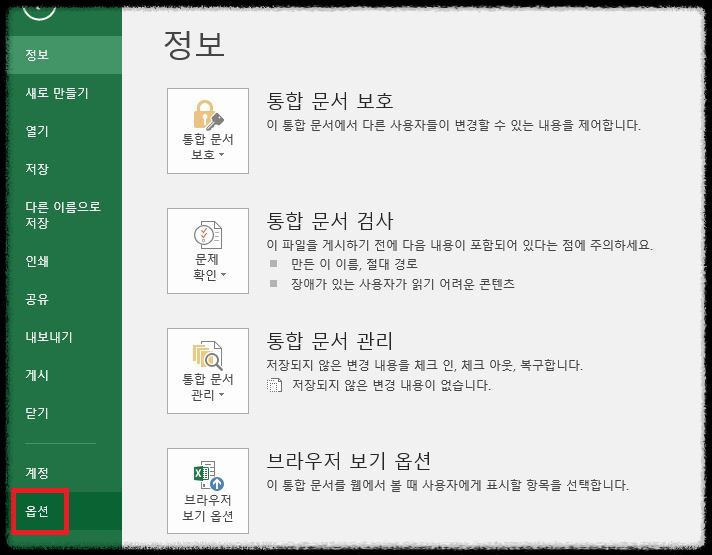This screenshot has height=555, width=712.
Task: Click the 게시하기 전에 주의하세요 description
Action: (x=460, y=245)
